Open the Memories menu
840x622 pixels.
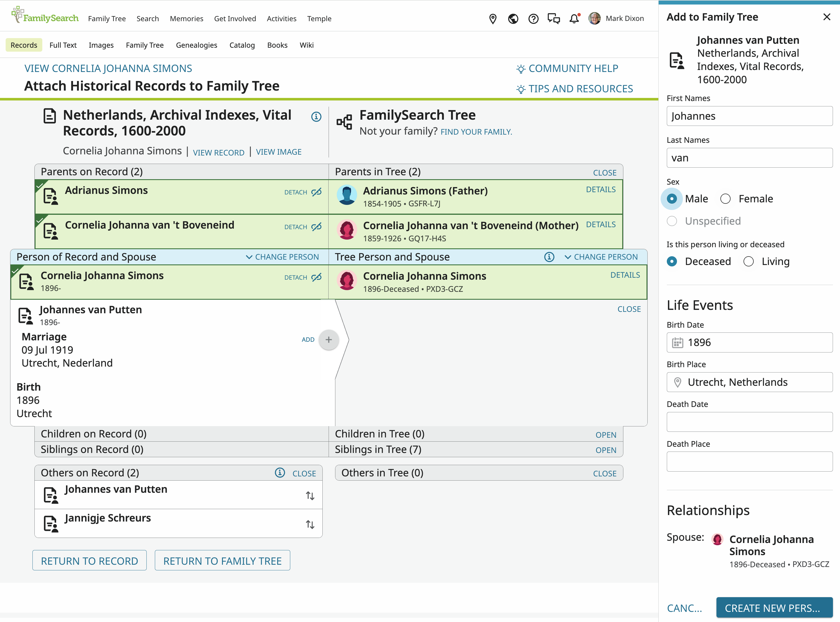(186, 18)
